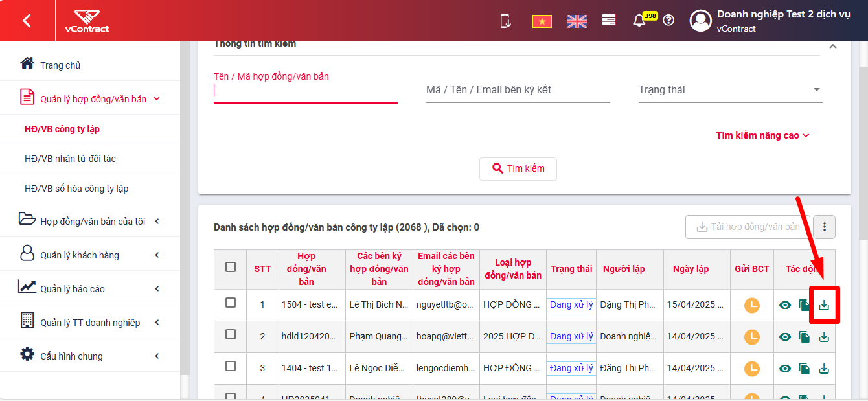
Task: Open the three-dot more options button
Action: (x=825, y=227)
